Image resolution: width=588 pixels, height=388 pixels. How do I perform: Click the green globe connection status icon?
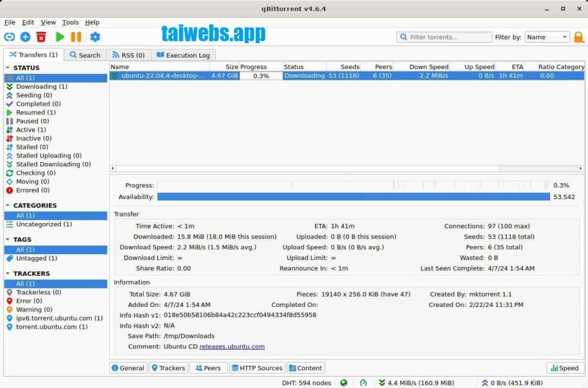coord(344,383)
